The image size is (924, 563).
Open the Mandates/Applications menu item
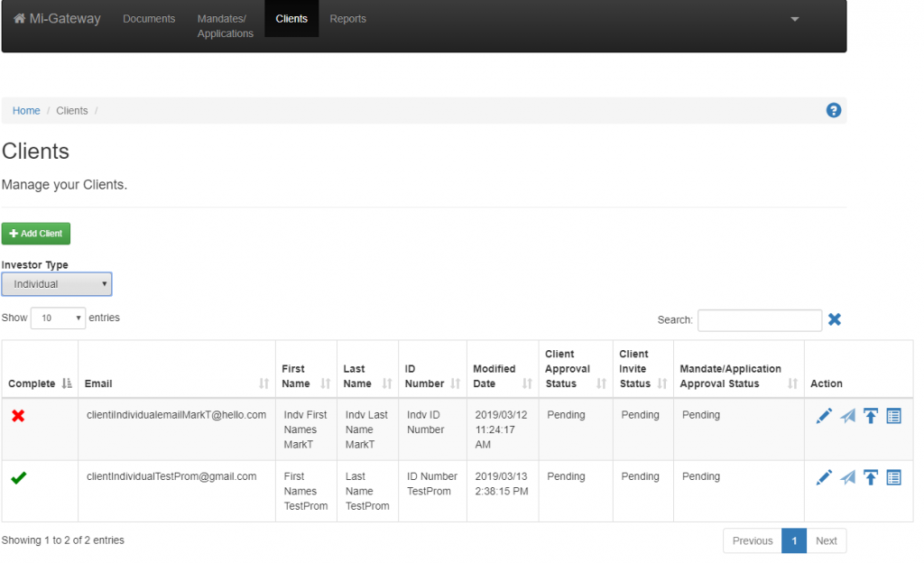click(x=225, y=26)
